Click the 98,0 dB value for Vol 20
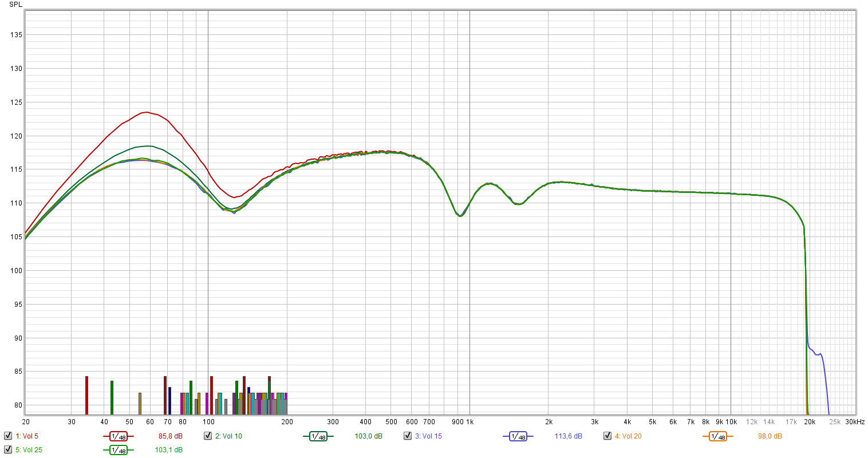This screenshot has width=868, height=458. click(x=770, y=436)
